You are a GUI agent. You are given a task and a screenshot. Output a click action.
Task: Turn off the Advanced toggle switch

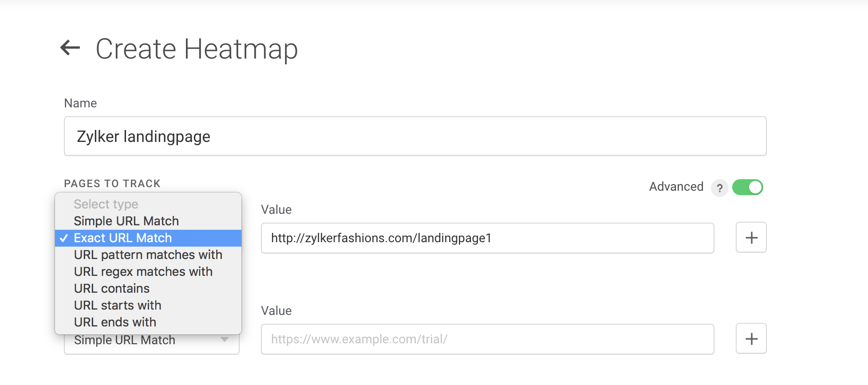click(747, 187)
